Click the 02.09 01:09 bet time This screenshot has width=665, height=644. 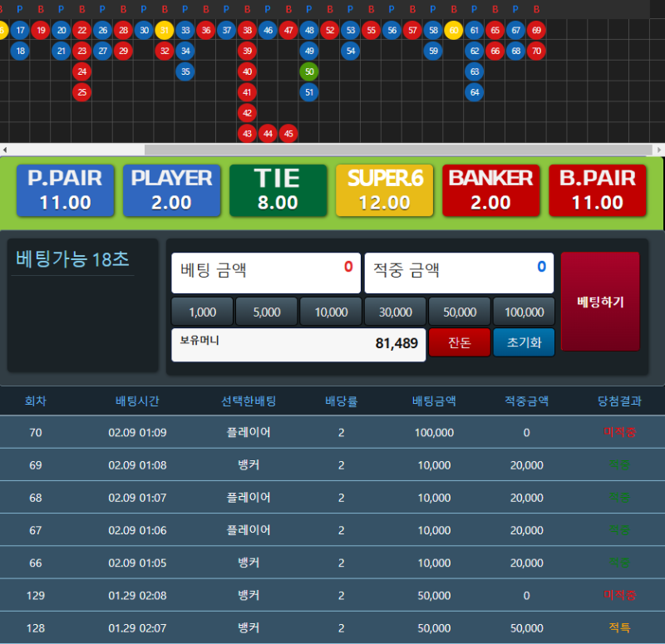click(x=137, y=432)
